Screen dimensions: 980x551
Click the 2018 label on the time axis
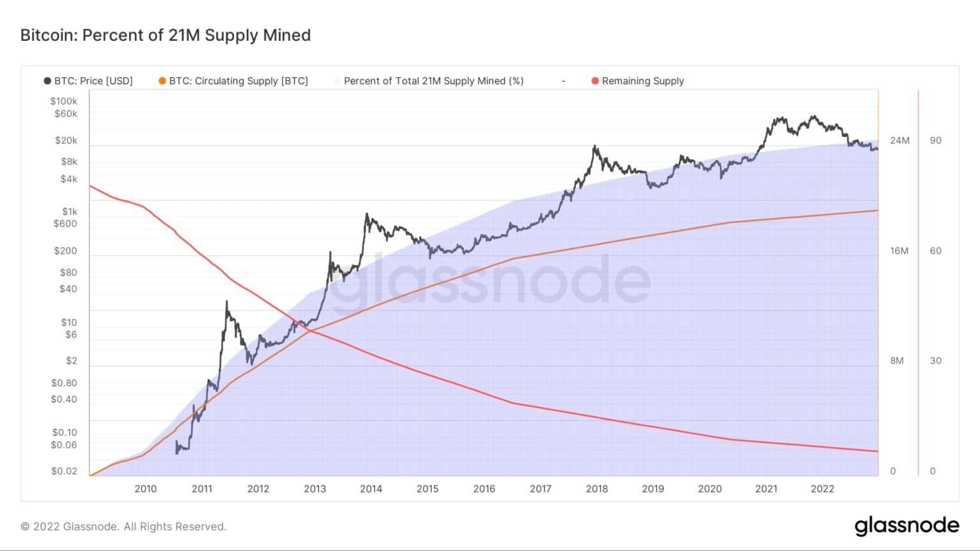coord(597,489)
